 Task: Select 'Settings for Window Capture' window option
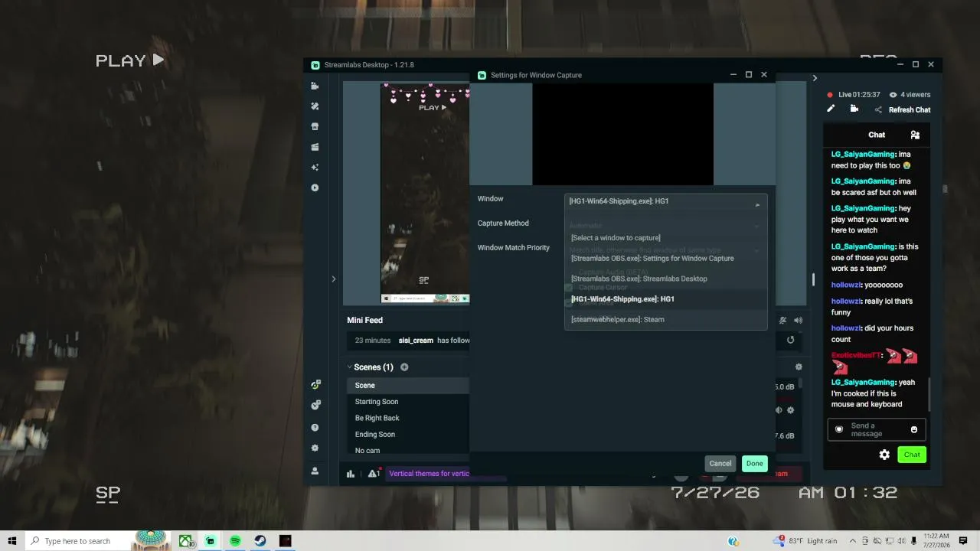coord(665,258)
